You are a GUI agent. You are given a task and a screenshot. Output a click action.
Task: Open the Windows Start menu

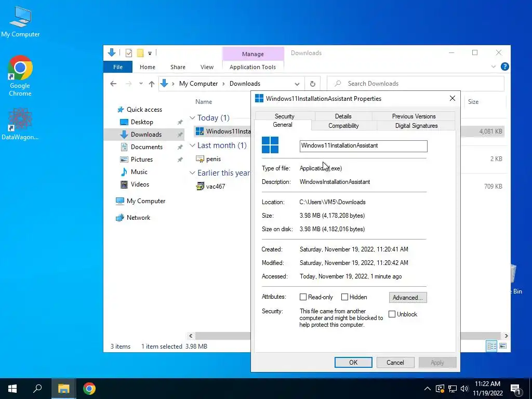(12, 389)
